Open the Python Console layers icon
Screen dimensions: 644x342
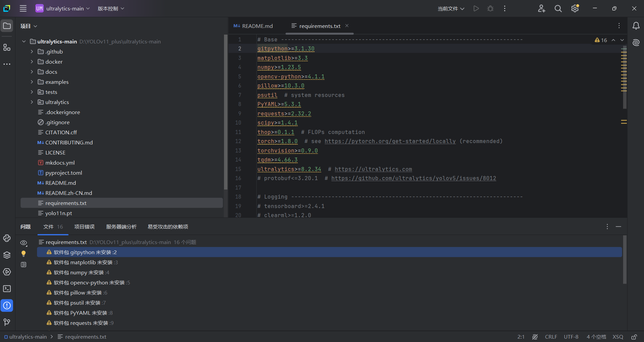7,255
